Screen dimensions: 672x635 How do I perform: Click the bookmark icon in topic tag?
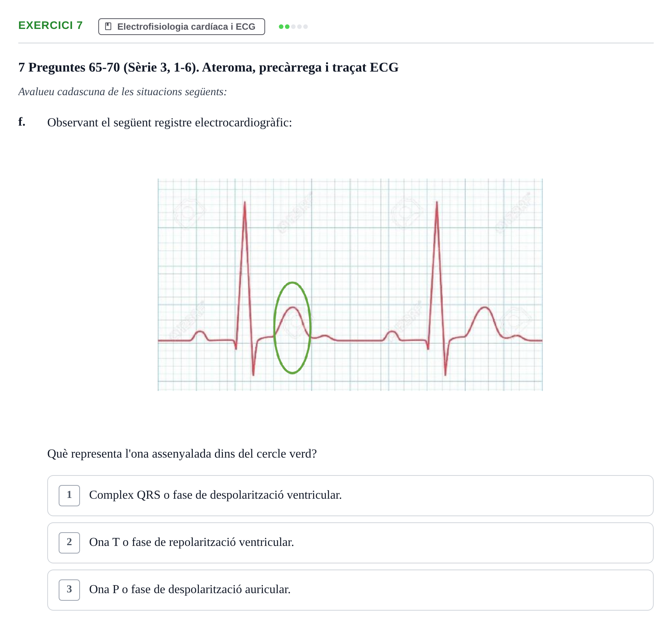click(x=108, y=26)
